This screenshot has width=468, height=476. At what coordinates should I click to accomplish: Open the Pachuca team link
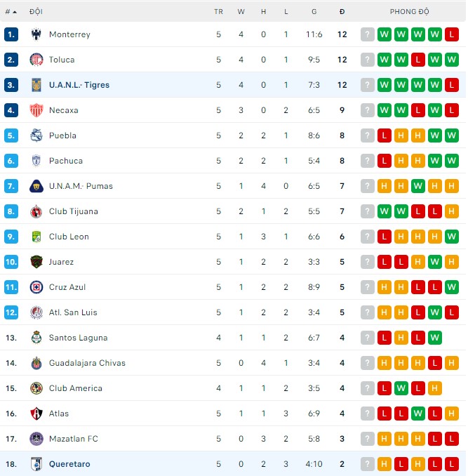pos(66,161)
